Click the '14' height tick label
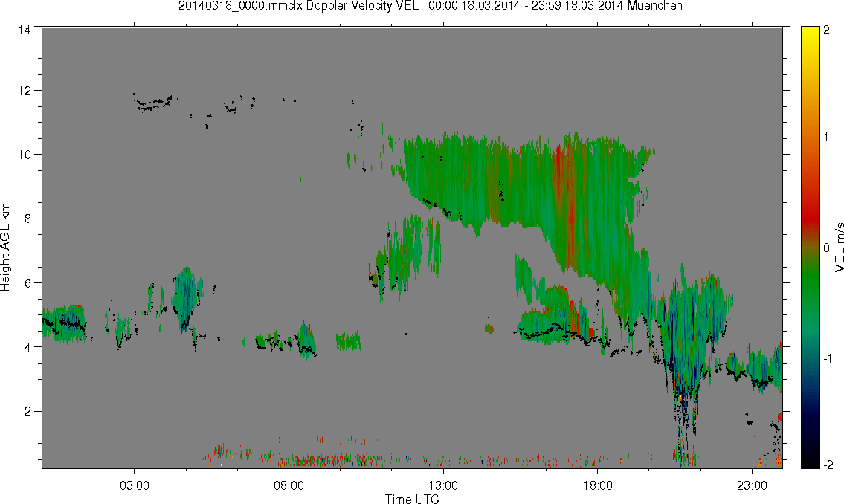The height and width of the screenshot is (504, 844). [x=25, y=30]
